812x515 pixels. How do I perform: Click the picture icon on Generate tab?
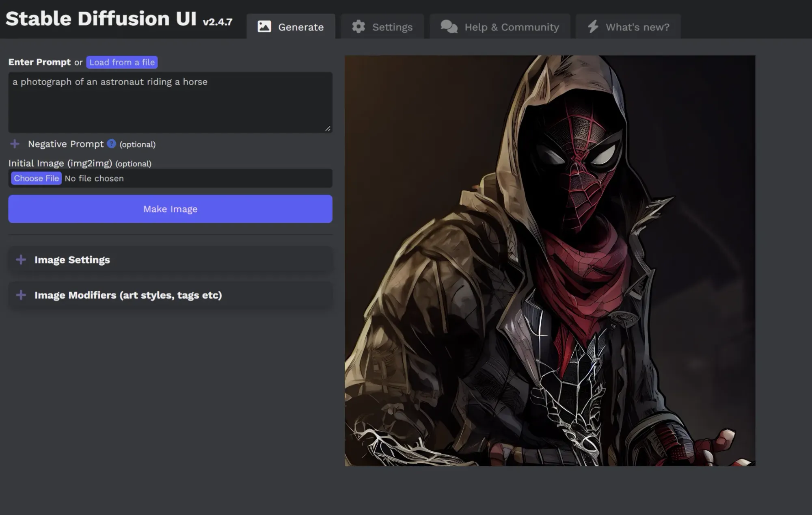[264, 27]
